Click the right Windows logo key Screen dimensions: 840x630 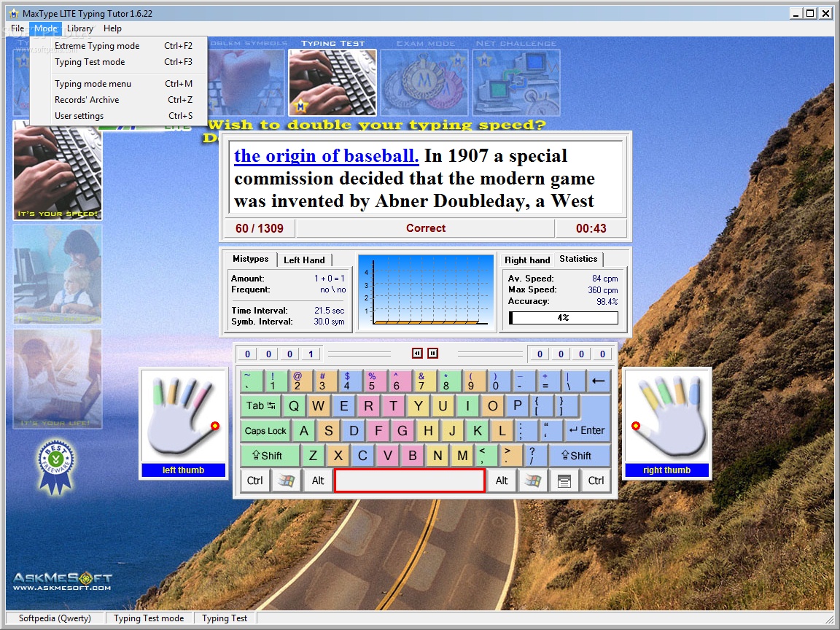pyautogui.click(x=532, y=481)
